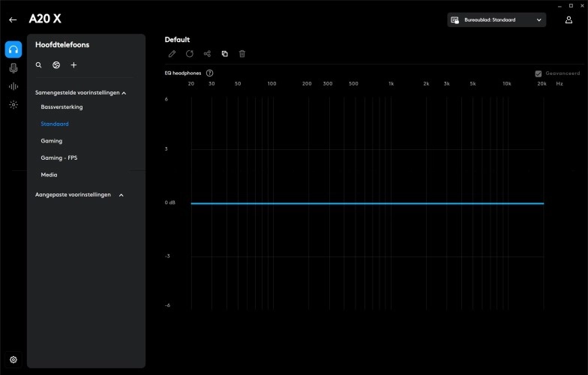
Task: Share the Default preset
Action: coord(207,54)
